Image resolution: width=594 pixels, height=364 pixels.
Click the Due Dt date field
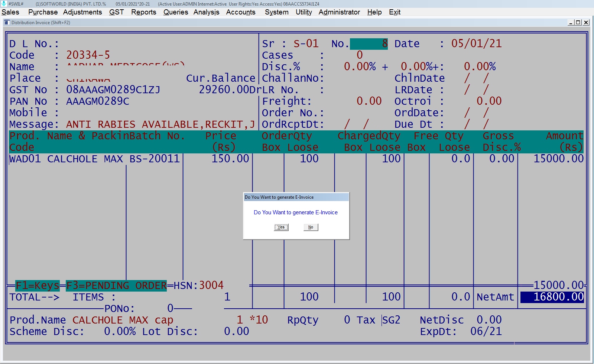[x=477, y=124]
